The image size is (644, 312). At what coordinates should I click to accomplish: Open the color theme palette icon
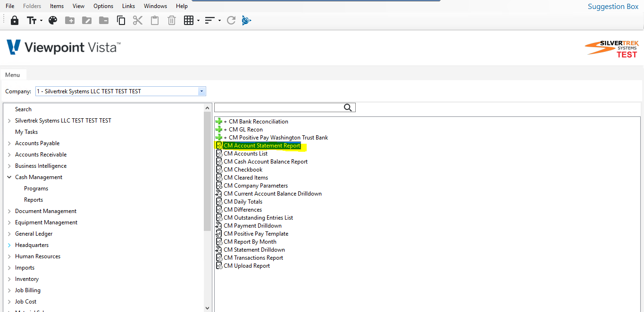click(53, 20)
